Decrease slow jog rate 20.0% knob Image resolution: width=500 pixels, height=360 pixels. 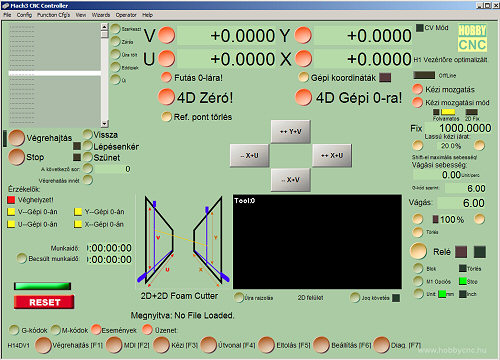point(417,145)
